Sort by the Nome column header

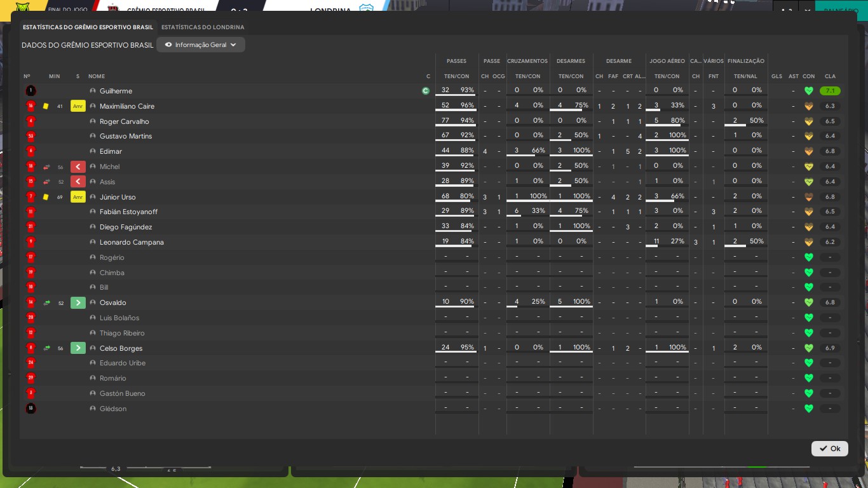click(97, 76)
